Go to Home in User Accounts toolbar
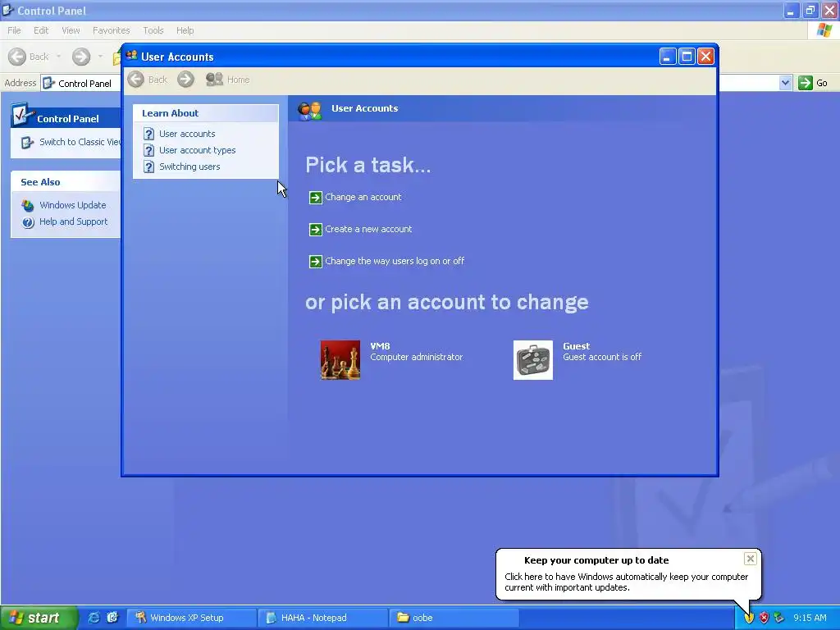This screenshot has height=630, width=840. pyautogui.click(x=228, y=80)
